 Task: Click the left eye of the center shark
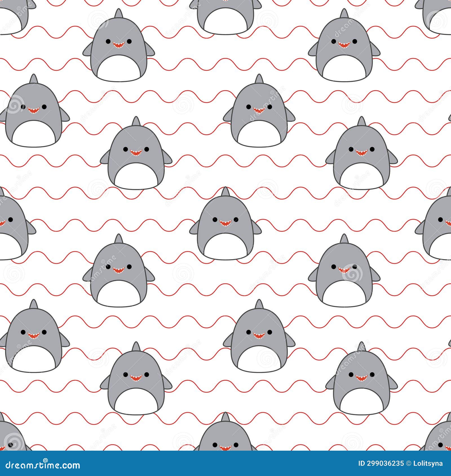[x=215, y=219]
